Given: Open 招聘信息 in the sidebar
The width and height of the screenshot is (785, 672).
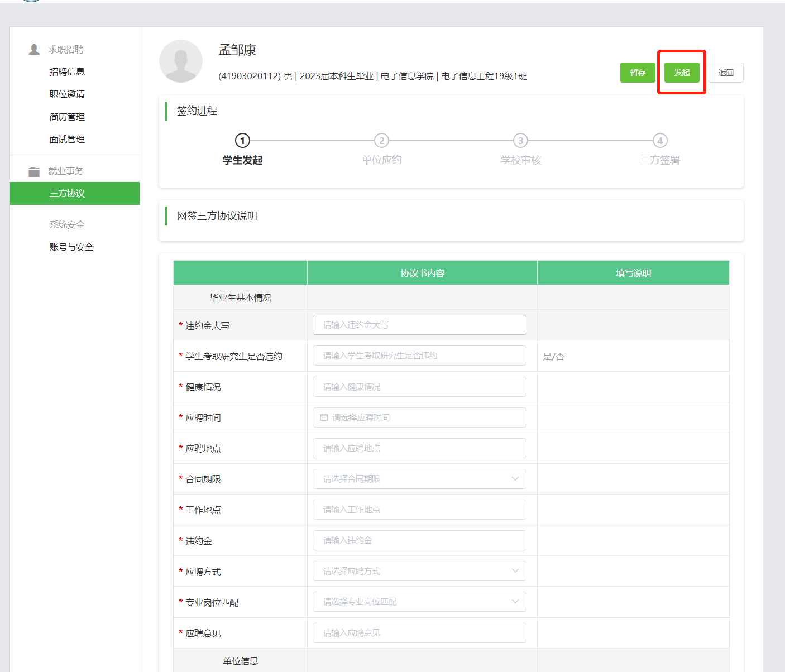Looking at the screenshot, I should click(67, 71).
